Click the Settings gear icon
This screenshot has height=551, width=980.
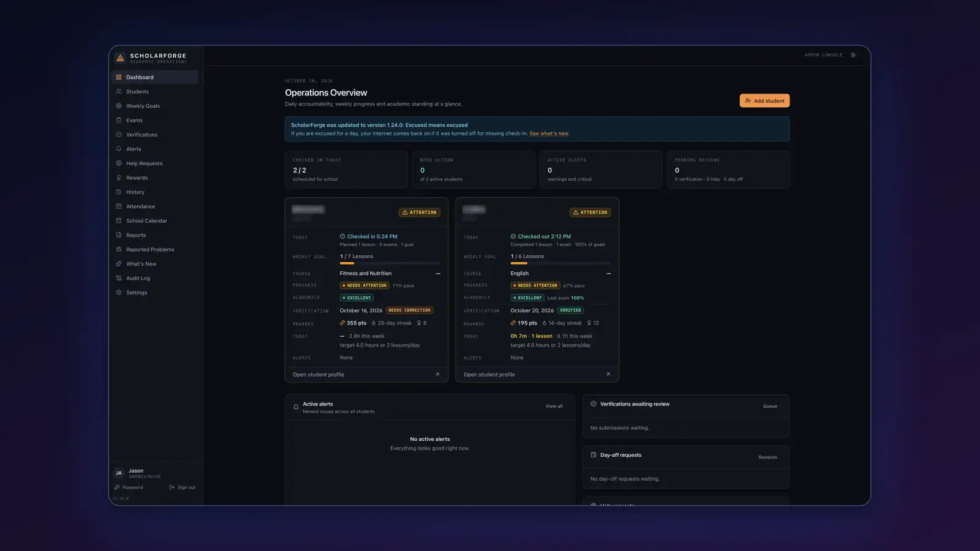tap(119, 293)
